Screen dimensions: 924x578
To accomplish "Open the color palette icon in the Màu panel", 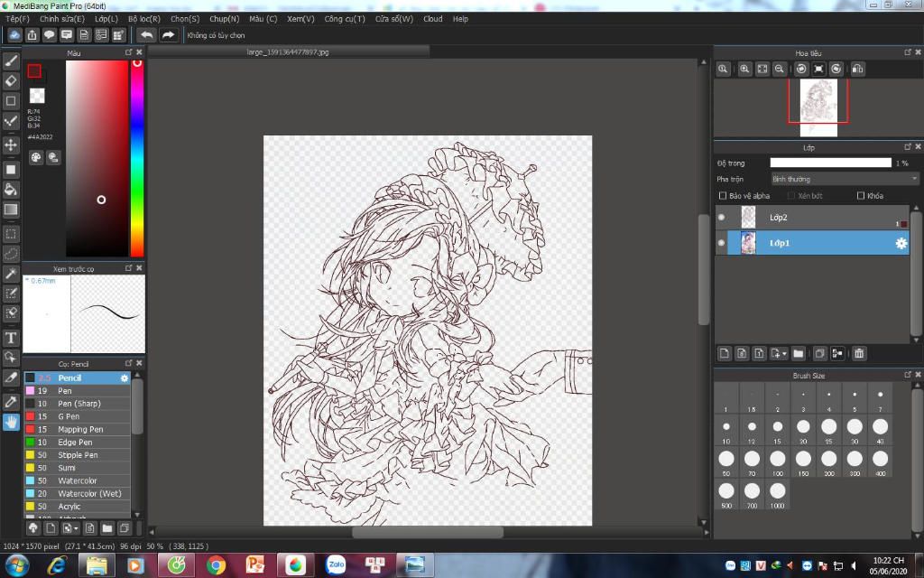I will pyautogui.click(x=36, y=157).
